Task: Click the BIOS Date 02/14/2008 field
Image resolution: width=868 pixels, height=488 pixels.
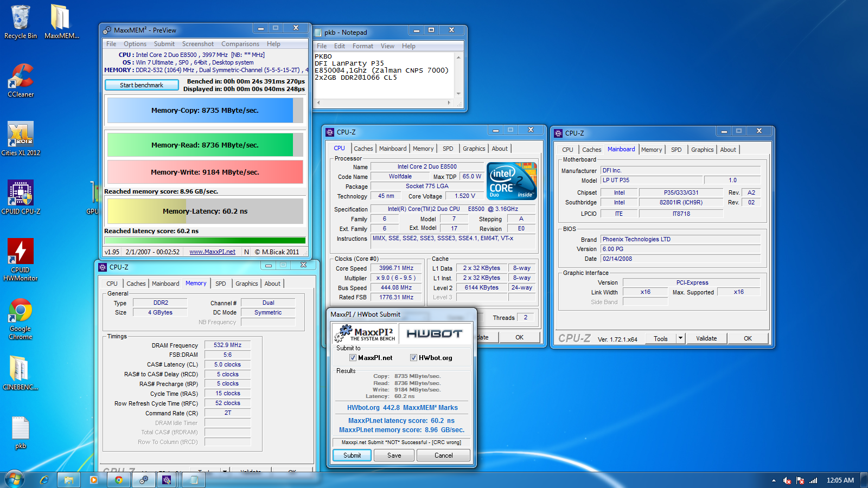Action: click(x=680, y=259)
